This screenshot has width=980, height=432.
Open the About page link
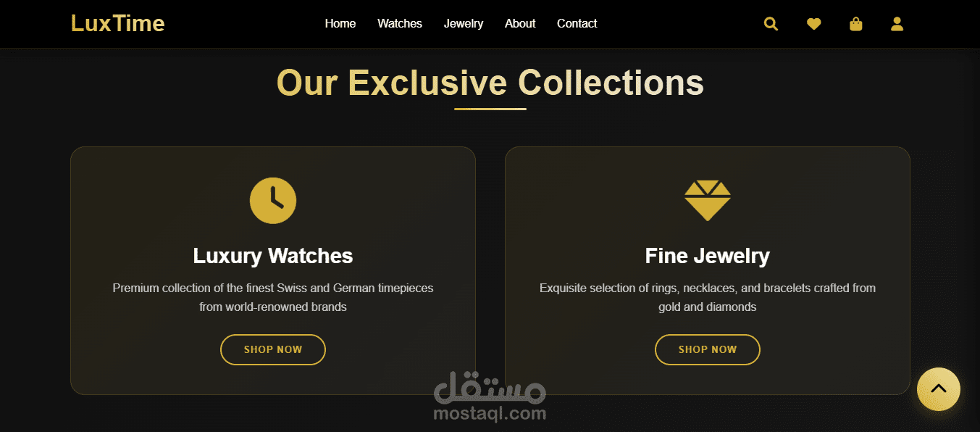click(x=520, y=23)
